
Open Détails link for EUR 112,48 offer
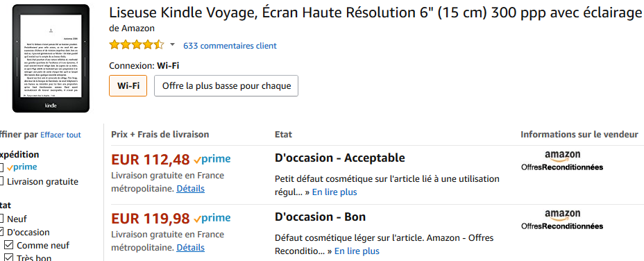[191, 189]
